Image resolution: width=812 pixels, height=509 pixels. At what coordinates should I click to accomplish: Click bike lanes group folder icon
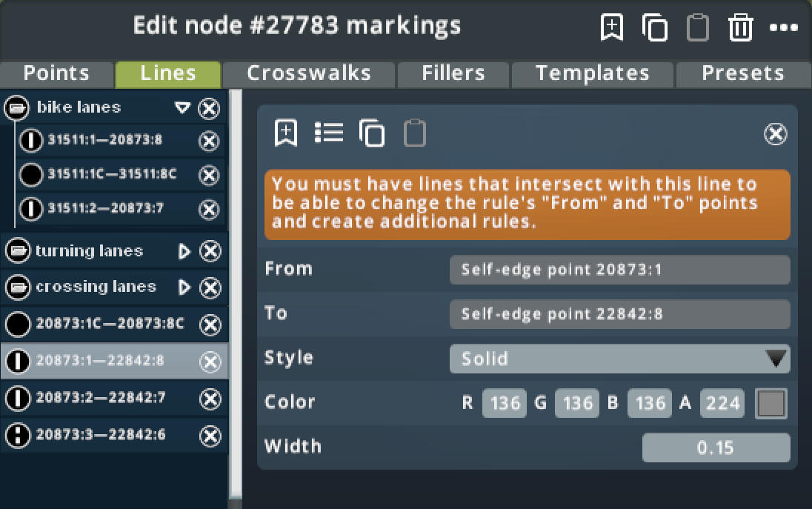(x=16, y=108)
